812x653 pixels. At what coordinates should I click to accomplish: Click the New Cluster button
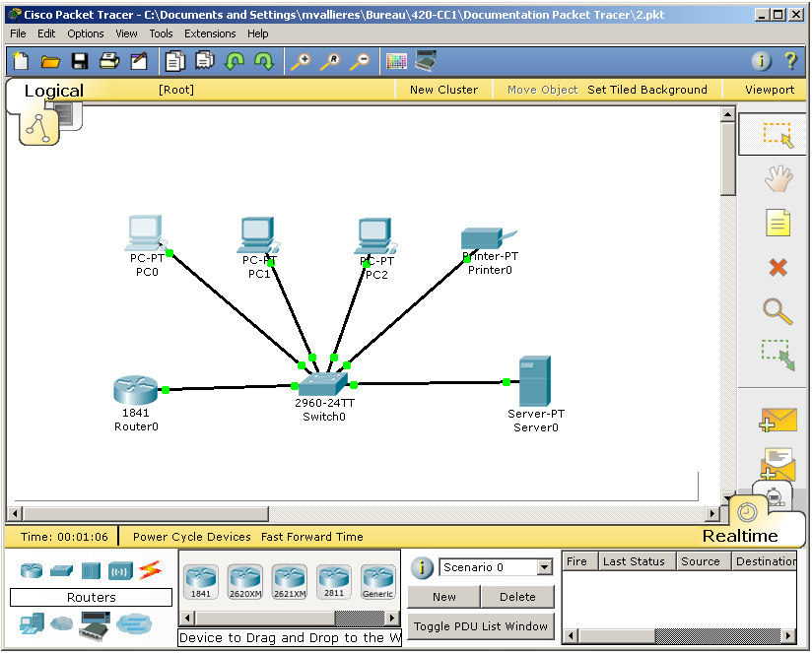point(443,90)
